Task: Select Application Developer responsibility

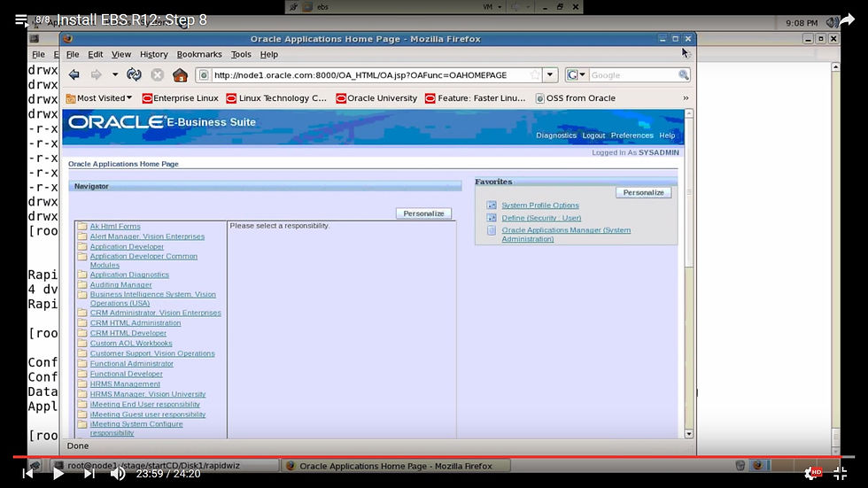Action: click(127, 247)
